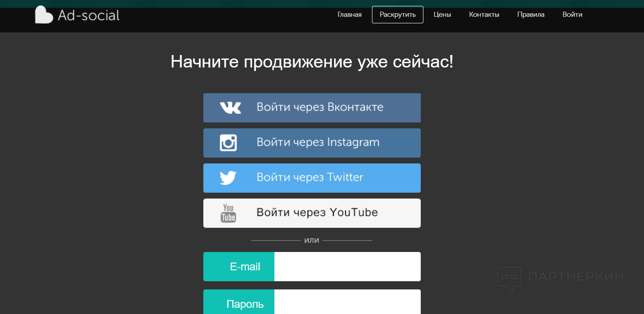Click the VK logo icon
Viewport: 644px width, 314px height.
[230, 108]
